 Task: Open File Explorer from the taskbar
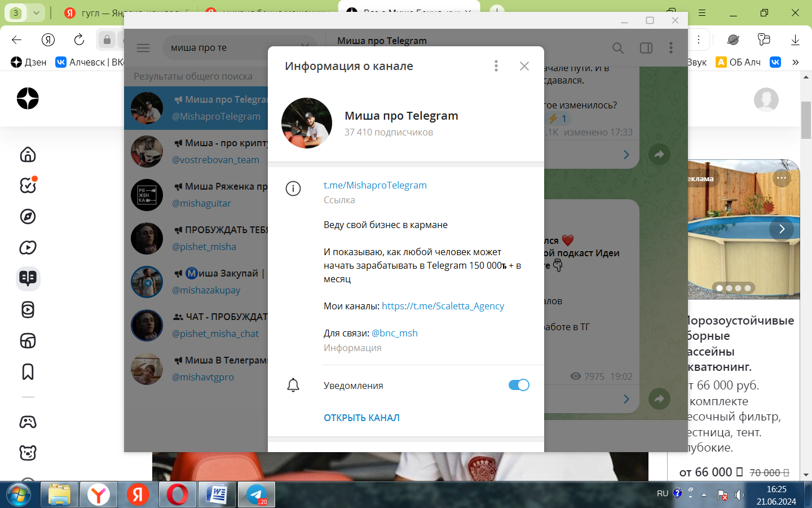point(59,495)
